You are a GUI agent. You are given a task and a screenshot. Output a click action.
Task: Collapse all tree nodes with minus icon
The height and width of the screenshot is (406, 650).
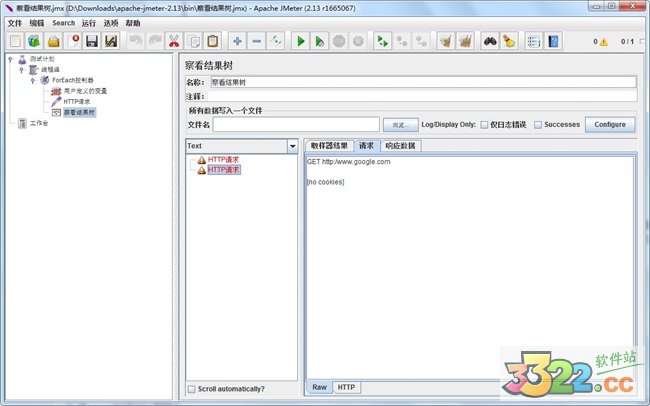click(x=257, y=41)
